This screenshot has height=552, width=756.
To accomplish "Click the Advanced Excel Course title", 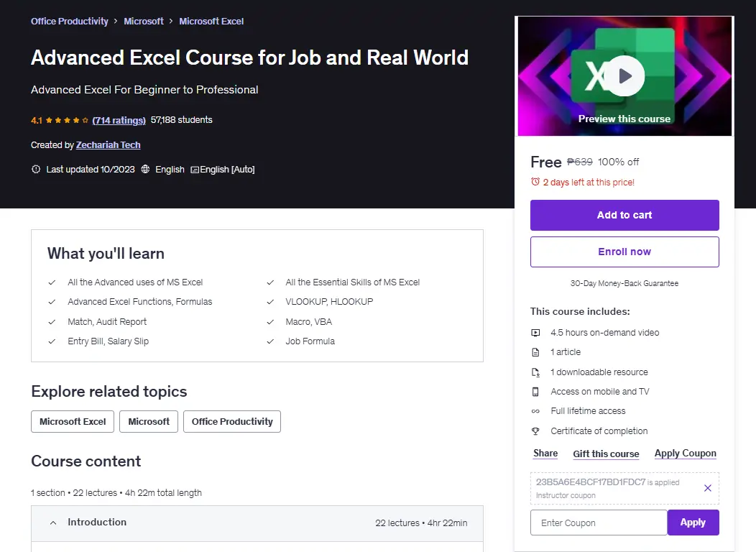I will 250,57.
